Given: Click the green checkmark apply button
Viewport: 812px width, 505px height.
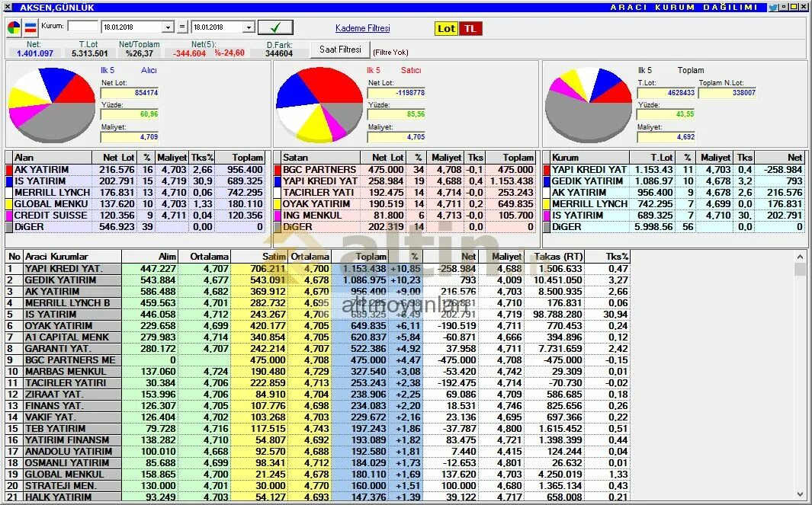Looking at the screenshot, I should 275,27.
